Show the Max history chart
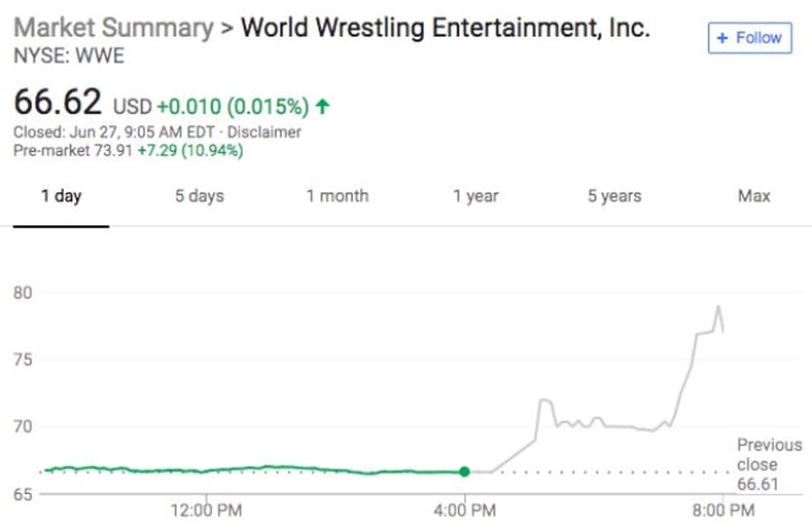 coord(753,196)
